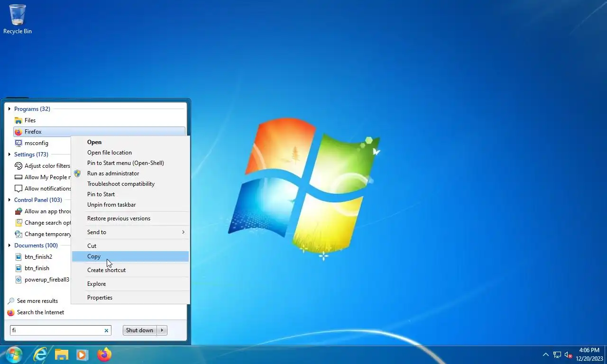Choose Unpin from taskbar
This screenshot has height=364, width=607.
tap(130, 205)
